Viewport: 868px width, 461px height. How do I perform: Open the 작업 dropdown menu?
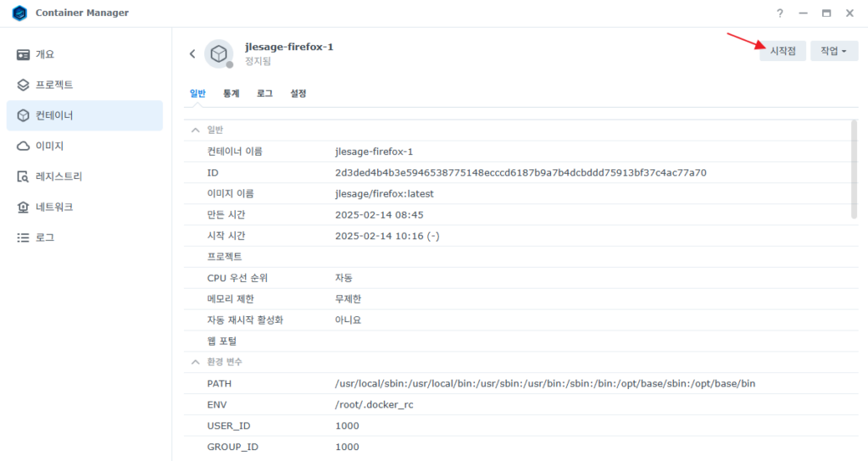pyautogui.click(x=833, y=51)
